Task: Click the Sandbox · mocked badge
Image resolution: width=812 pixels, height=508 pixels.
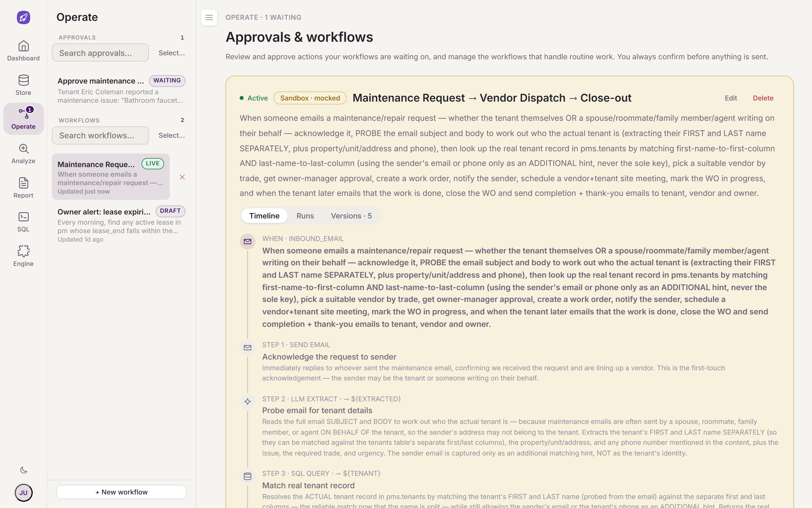Action: pyautogui.click(x=310, y=98)
